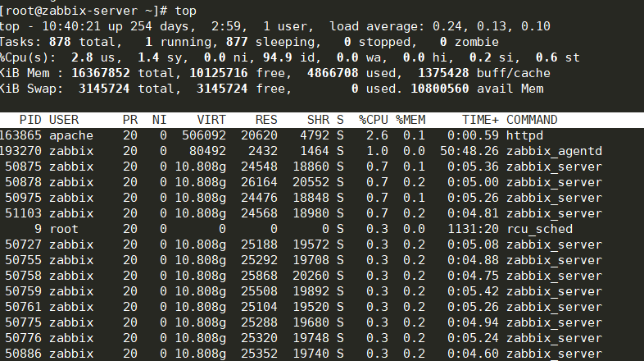644x361 pixels.
Task: Select Swap total value on KiB Swap line
Action: pos(104,89)
